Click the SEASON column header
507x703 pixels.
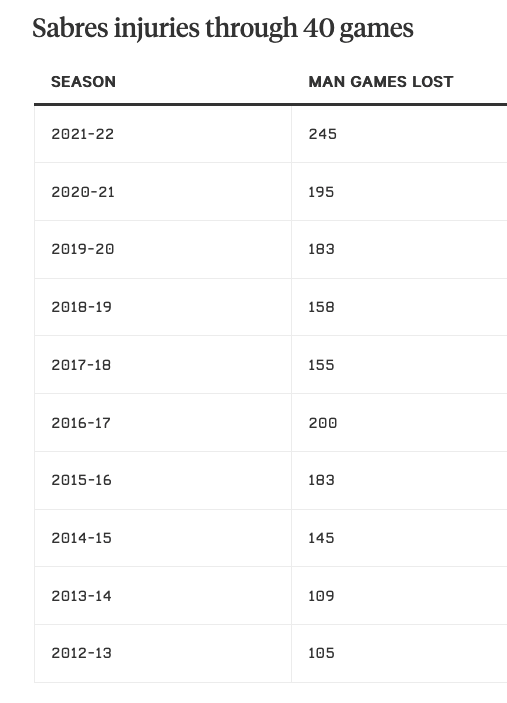pos(83,82)
